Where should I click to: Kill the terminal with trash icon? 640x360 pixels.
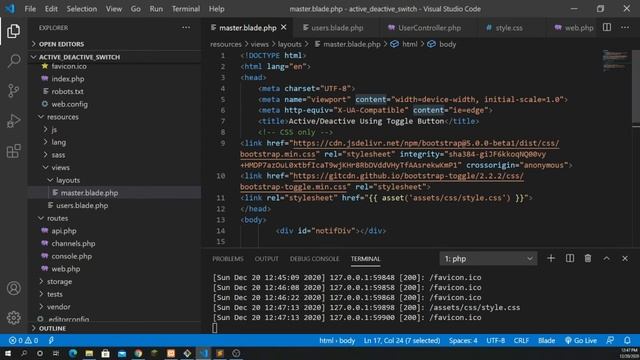588,258
